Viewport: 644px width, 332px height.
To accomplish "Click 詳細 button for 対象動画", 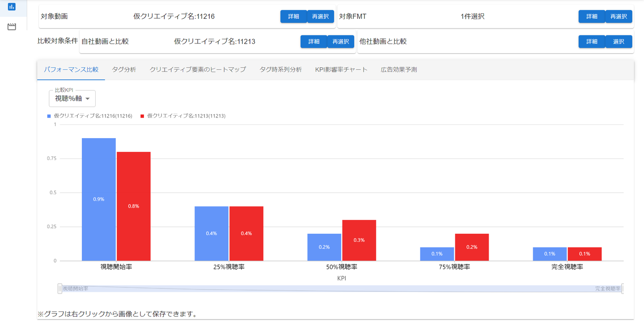I will click(293, 17).
